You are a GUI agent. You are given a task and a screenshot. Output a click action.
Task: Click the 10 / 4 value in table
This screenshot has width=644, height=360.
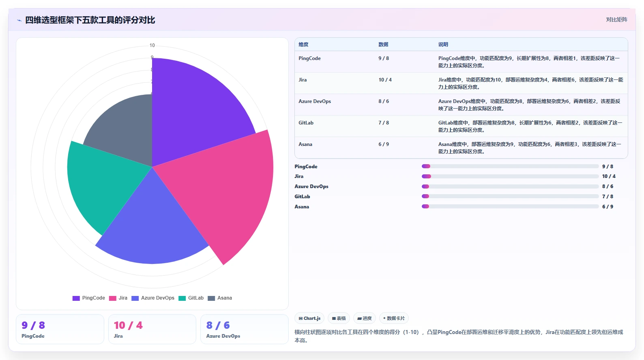coord(385,80)
